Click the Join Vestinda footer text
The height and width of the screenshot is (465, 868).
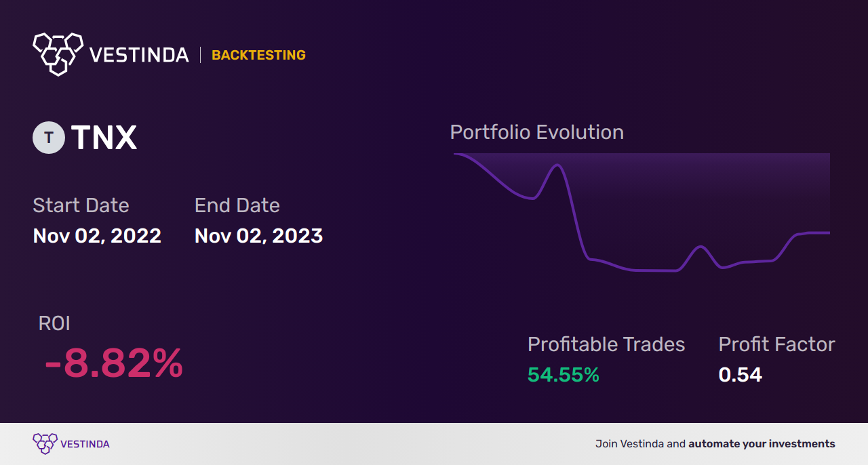coord(715,444)
